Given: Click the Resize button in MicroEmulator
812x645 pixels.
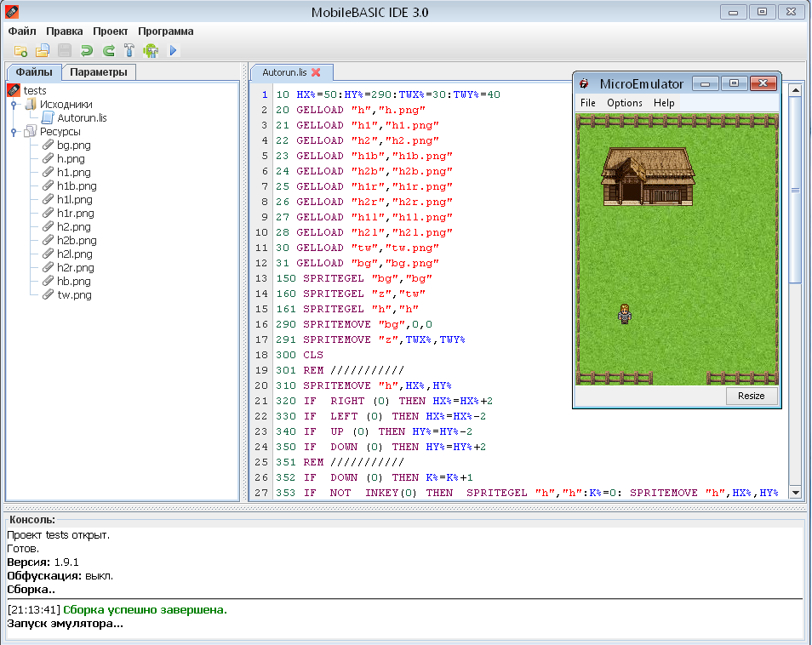Looking at the screenshot, I should [x=752, y=396].
